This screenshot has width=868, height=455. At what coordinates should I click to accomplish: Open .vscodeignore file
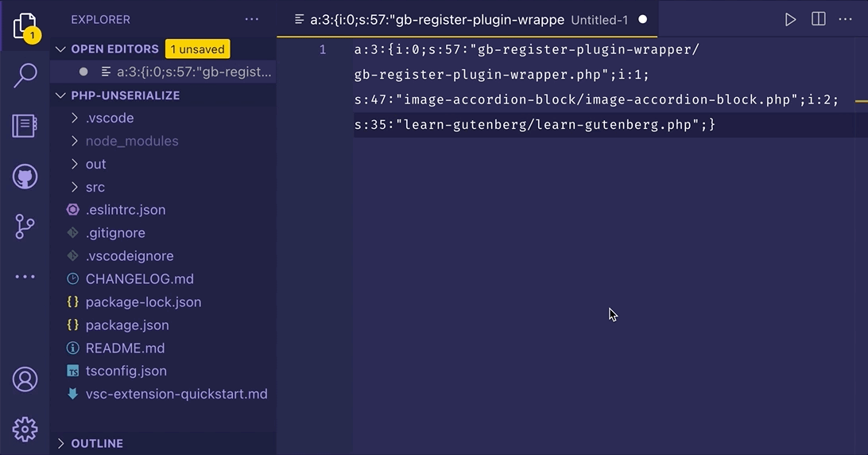tap(130, 256)
